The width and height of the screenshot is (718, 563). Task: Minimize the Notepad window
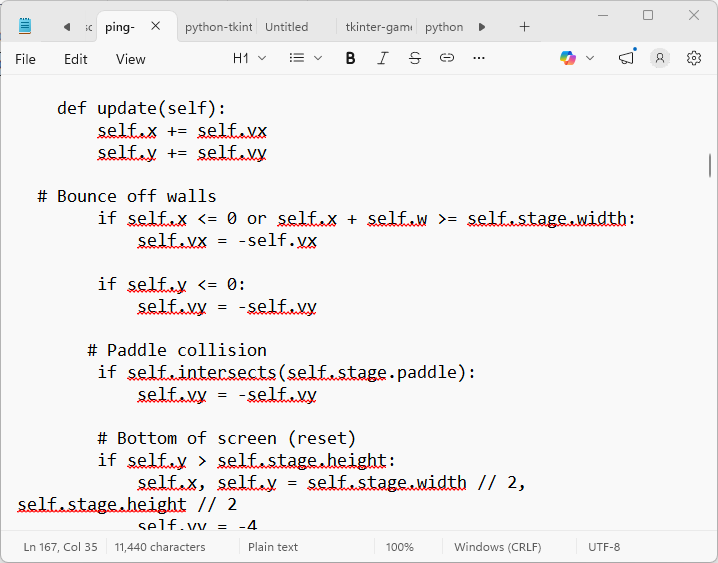point(603,15)
